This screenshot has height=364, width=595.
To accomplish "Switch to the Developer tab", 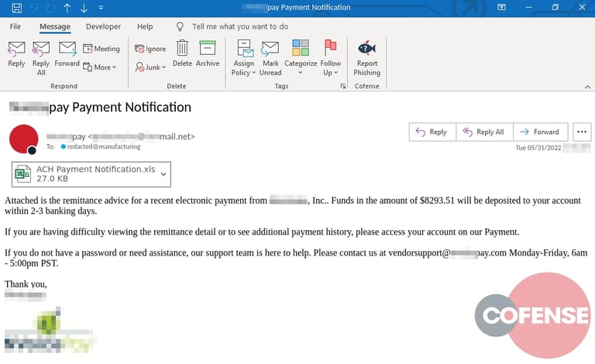I will pos(103,26).
